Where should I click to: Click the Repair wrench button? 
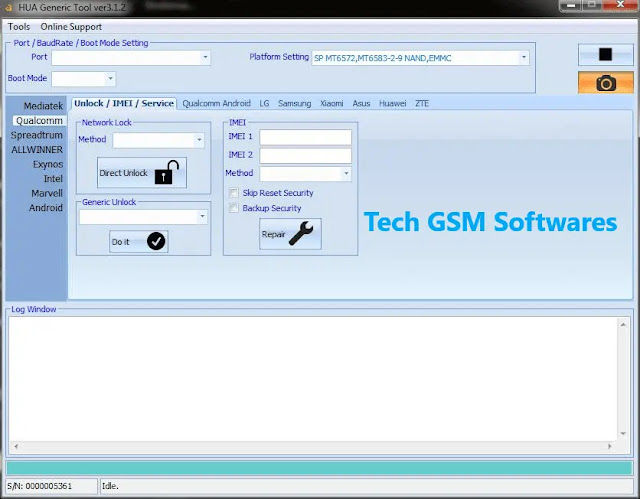tap(290, 234)
